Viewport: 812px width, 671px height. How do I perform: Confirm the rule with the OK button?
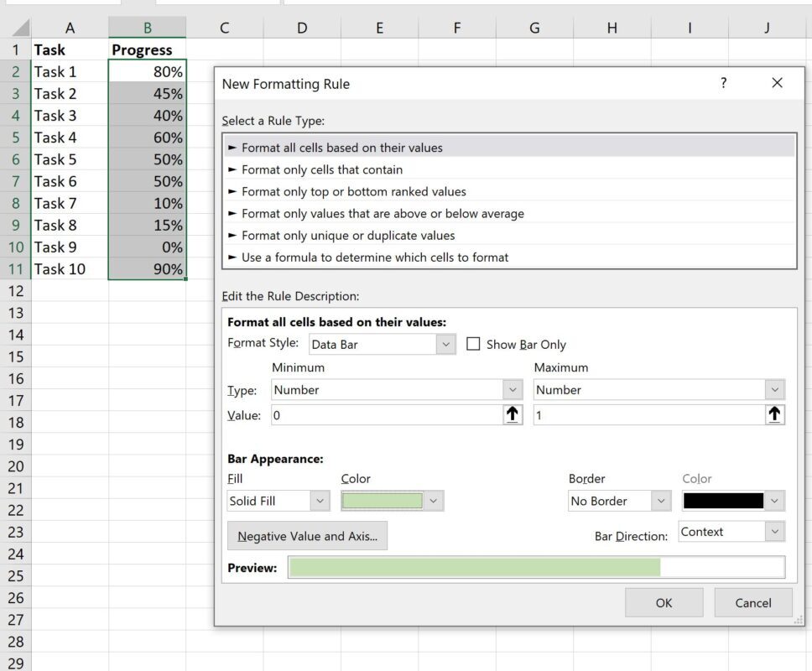tap(664, 602)
